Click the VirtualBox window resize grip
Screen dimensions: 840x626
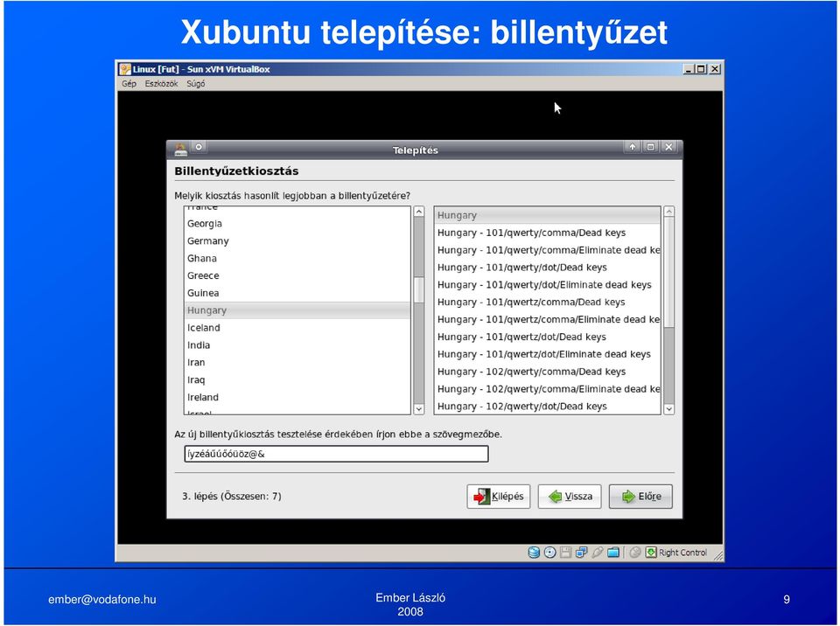tap(718, 556)
